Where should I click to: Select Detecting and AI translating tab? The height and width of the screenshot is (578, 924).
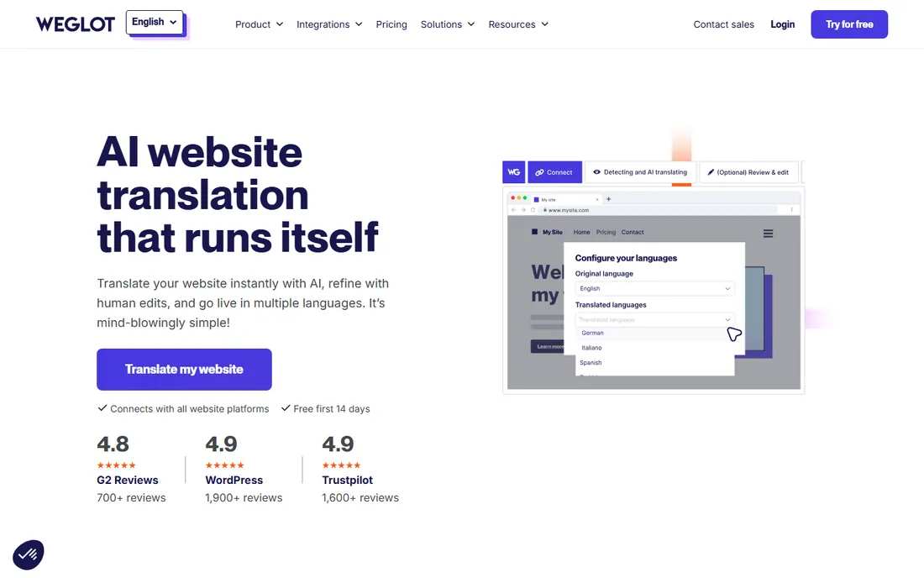click(x=640, y=172)
